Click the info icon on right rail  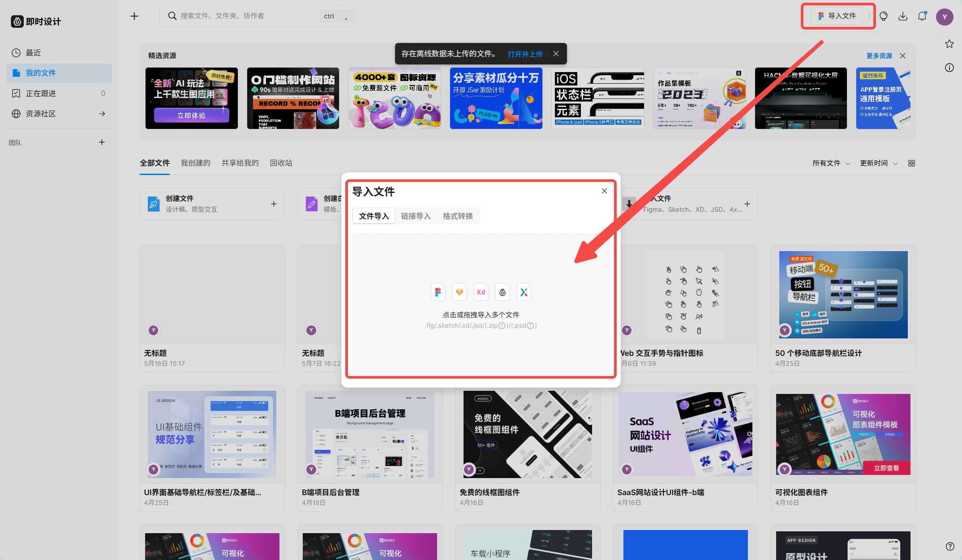pos(949,68)
